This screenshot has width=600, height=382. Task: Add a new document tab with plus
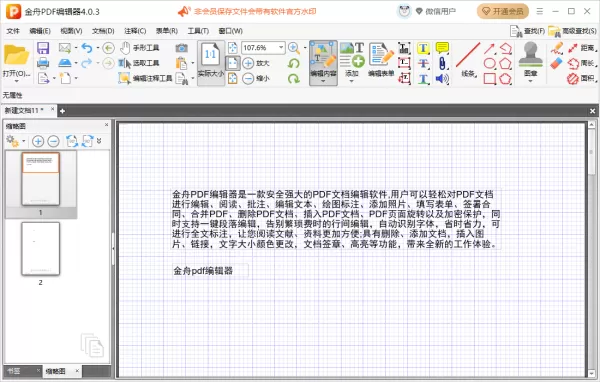coord(62,111)
